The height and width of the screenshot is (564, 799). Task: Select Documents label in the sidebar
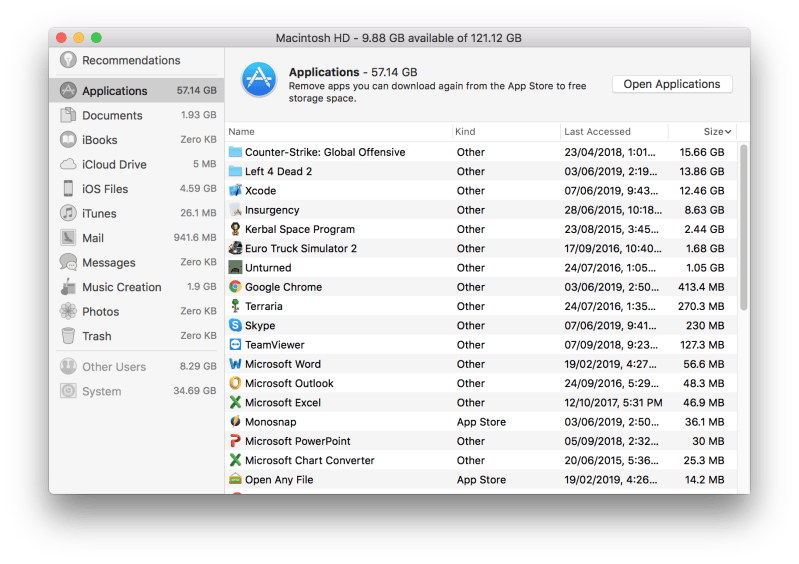(112, 116)
